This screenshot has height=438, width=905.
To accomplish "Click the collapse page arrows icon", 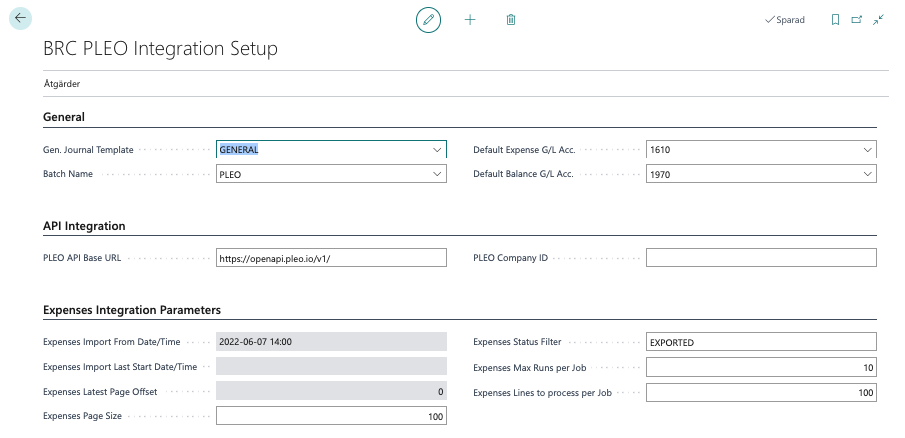I will click(x=878, y=20).
